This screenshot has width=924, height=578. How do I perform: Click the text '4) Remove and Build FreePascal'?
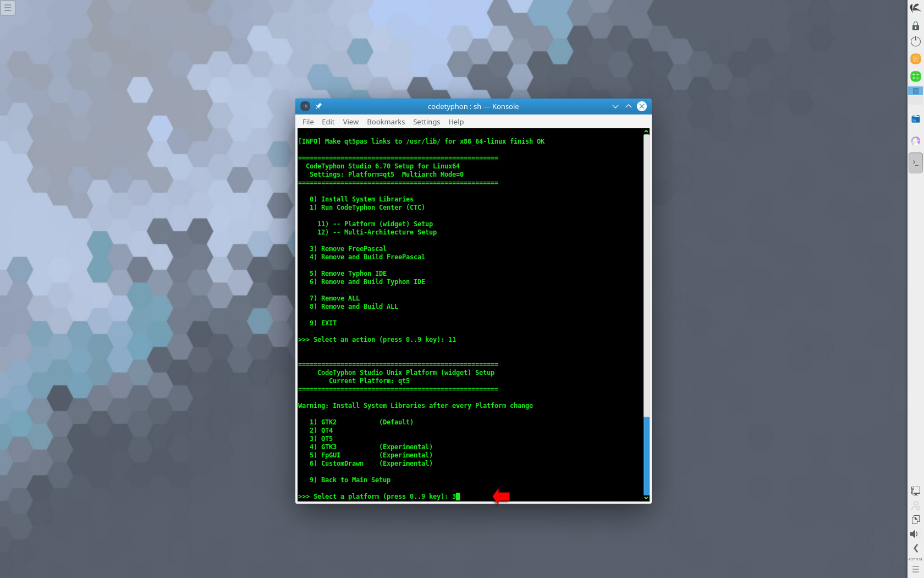tap(367, 257)
